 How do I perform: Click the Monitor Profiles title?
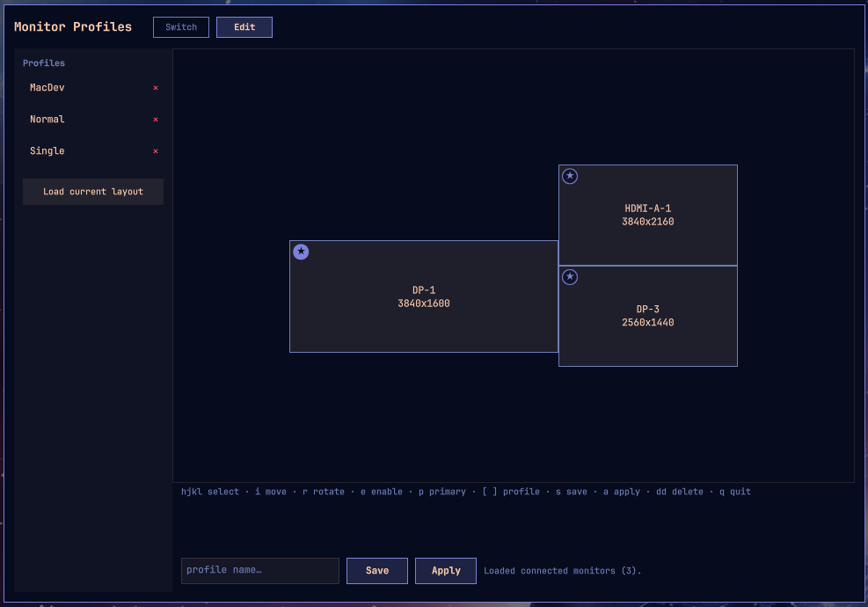coord(73,26)
